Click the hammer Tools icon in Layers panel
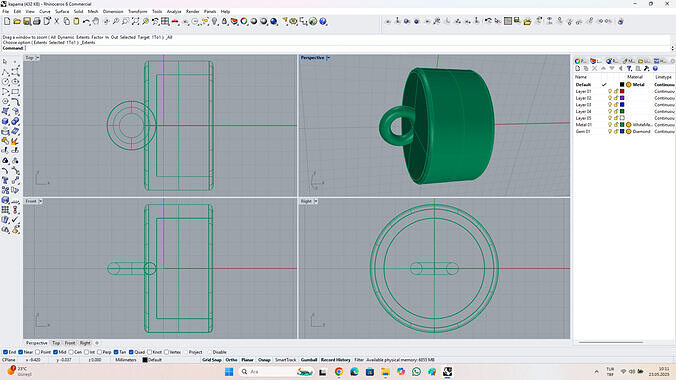Viewport: 676px width, 380px height. (646, 69)
